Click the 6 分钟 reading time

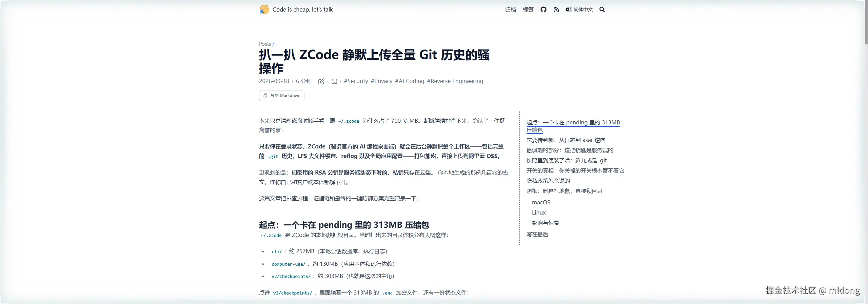click(x=303, y=81)
